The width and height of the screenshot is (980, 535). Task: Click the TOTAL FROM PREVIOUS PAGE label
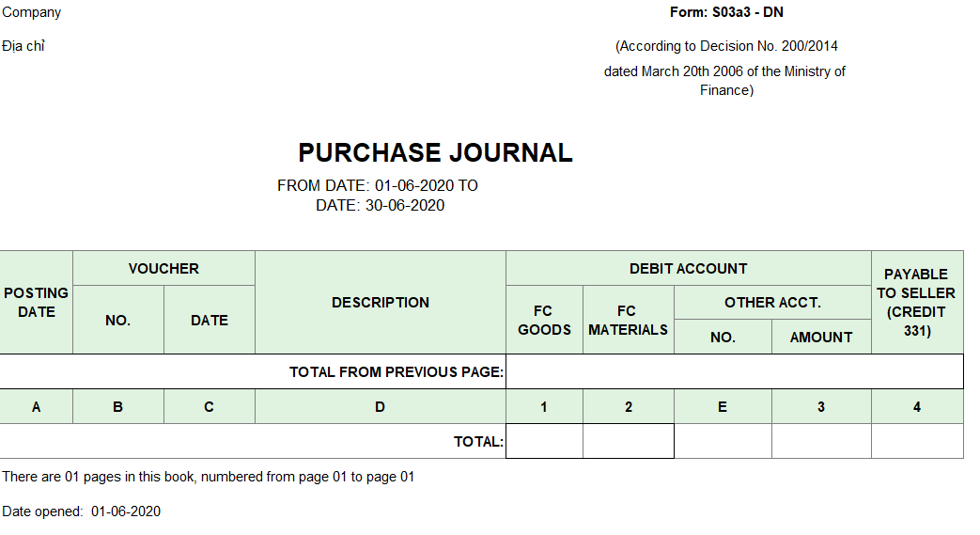[397, 372]
